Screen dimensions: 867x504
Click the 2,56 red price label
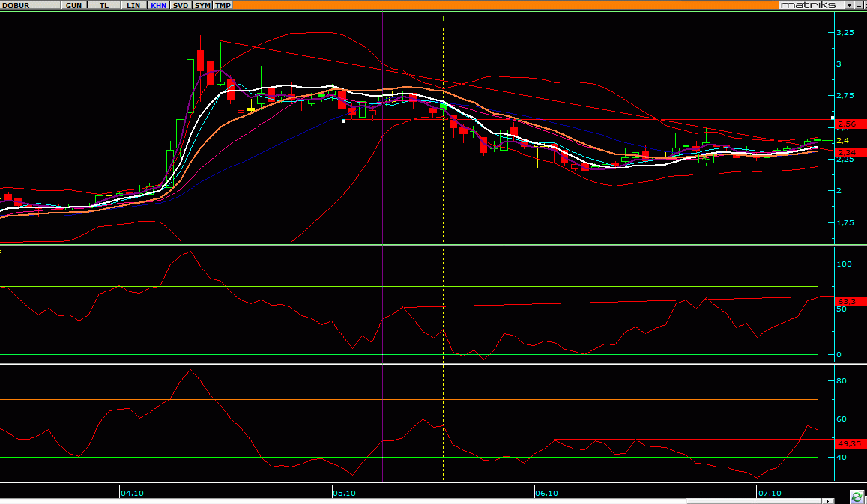pos(851,124)
